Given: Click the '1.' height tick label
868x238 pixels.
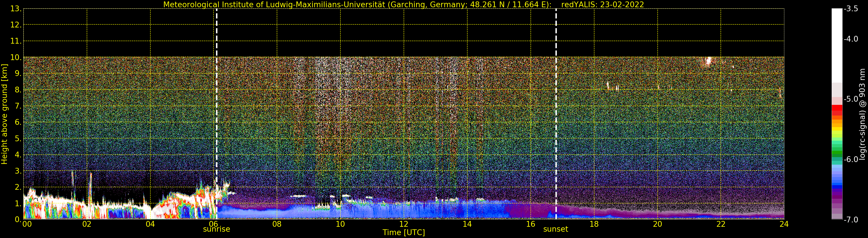Looking at the screenshot, I should pyautogui.click(x=18, y=203).
